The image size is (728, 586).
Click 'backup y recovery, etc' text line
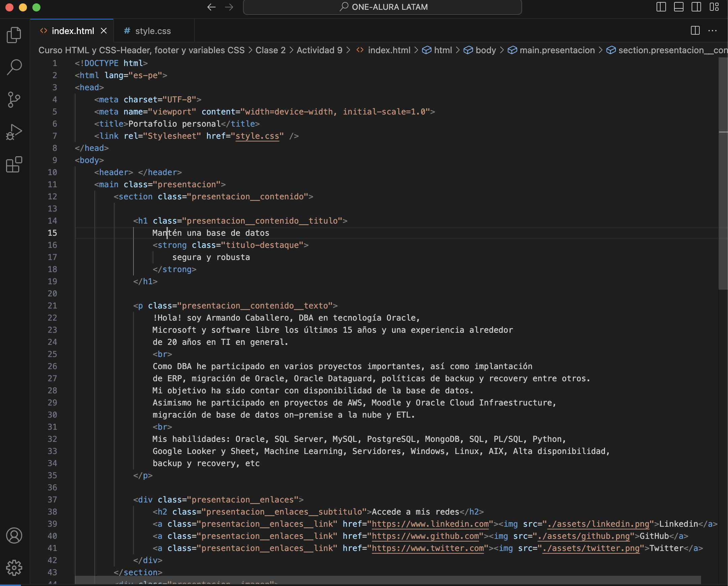tap(206, 463)
